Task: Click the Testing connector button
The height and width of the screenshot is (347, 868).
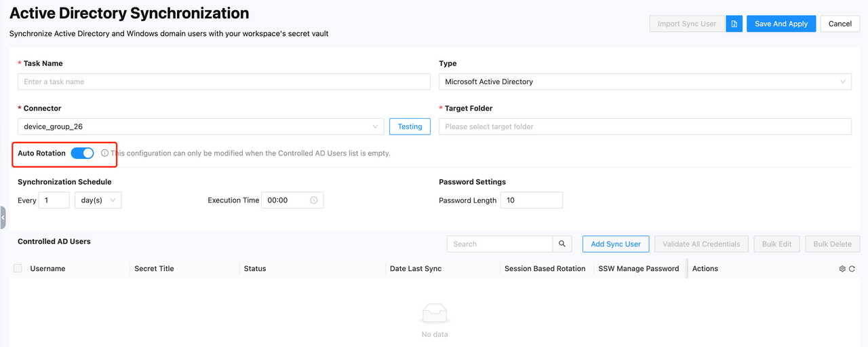Action: (410, 126)
